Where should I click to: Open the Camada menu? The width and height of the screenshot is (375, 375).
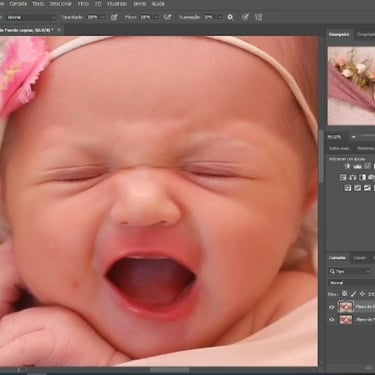18,4
